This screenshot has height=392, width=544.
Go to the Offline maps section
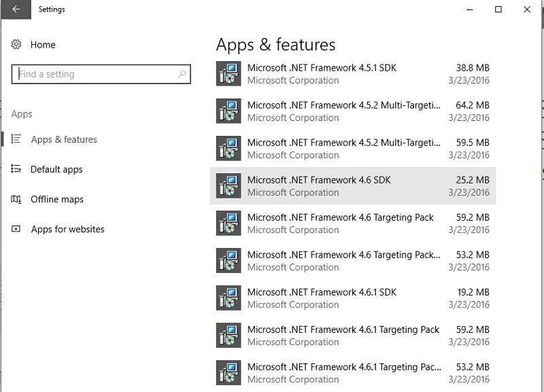pos(57,199)
